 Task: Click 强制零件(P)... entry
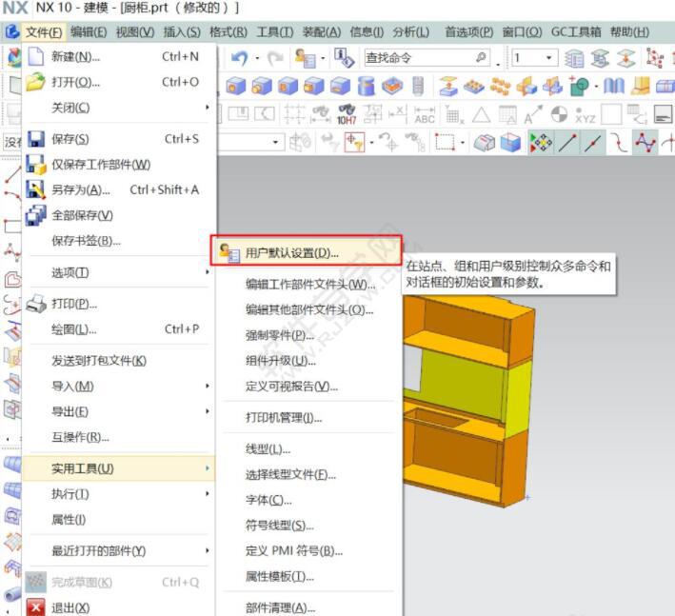pos(308,335)
